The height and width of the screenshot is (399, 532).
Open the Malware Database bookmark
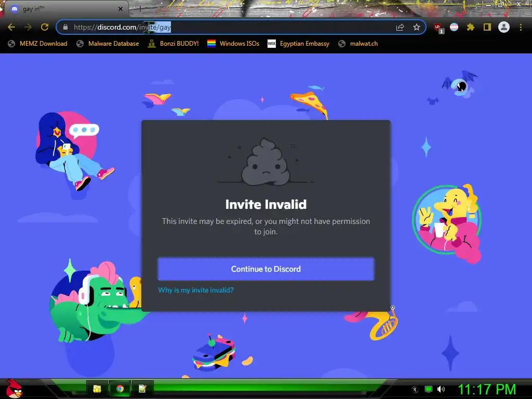tap(108, 44)
